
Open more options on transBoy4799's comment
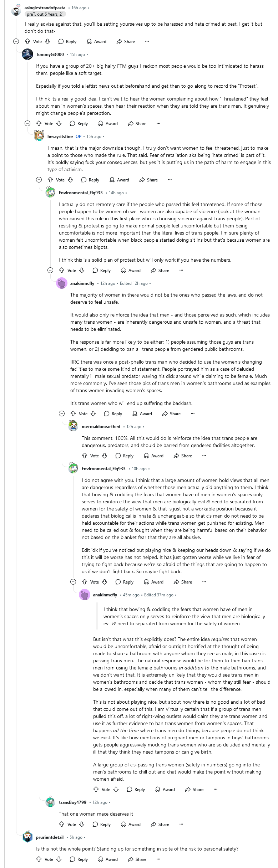coord(181,824)
